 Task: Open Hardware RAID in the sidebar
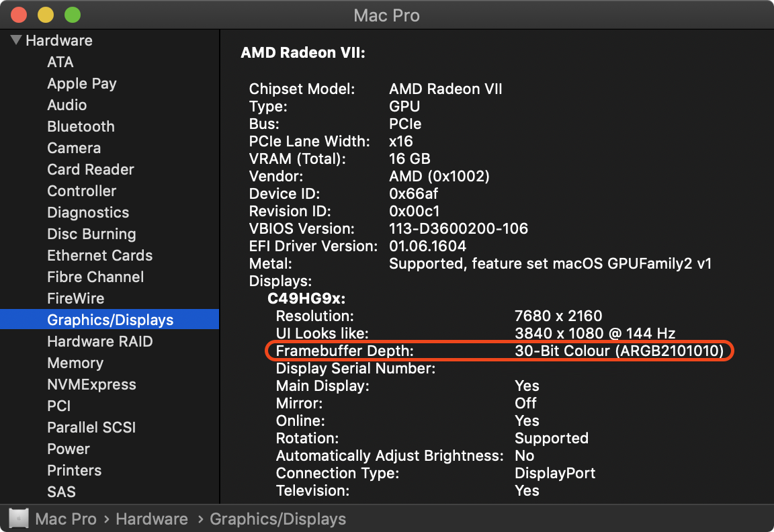point(100,341)
